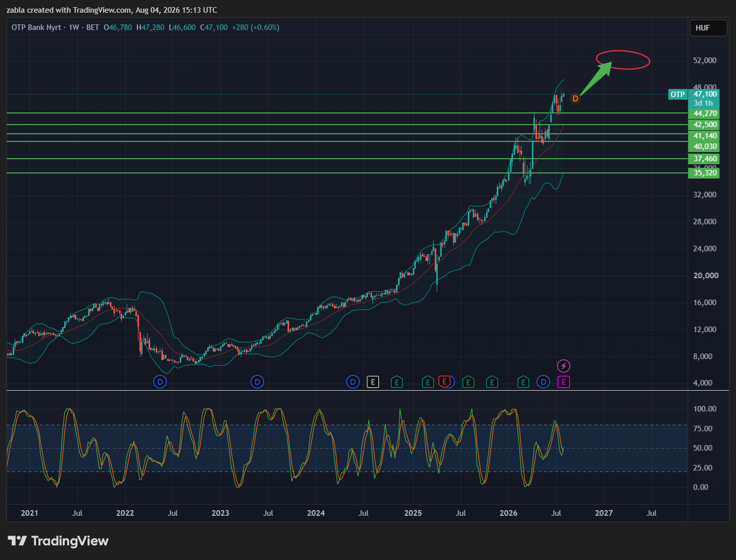Click the 20,000 price axis label
The image size is (736, 560).
[x=706, y=276]
